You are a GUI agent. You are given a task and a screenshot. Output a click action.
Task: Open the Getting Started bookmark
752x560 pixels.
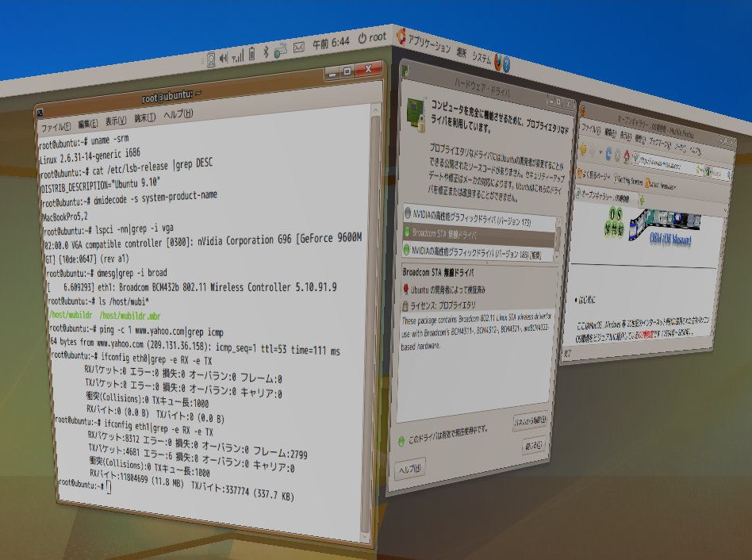627,180
